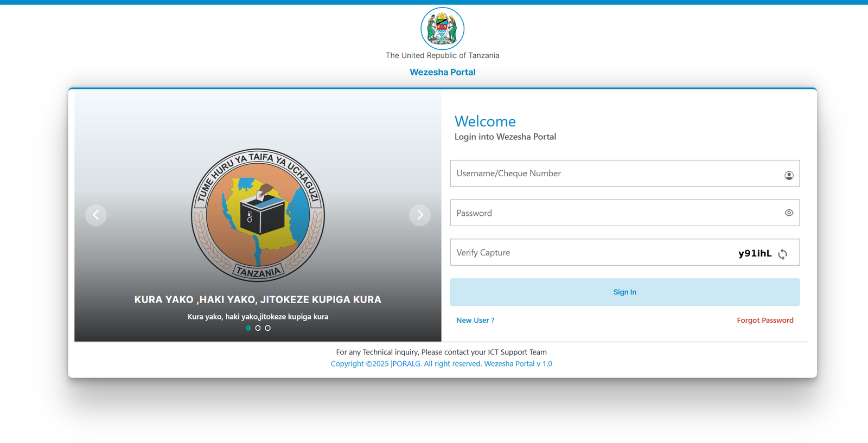The image size is (868, 443).
Task: Select the first carousel indicator dot
Action: tap(248, 328)
